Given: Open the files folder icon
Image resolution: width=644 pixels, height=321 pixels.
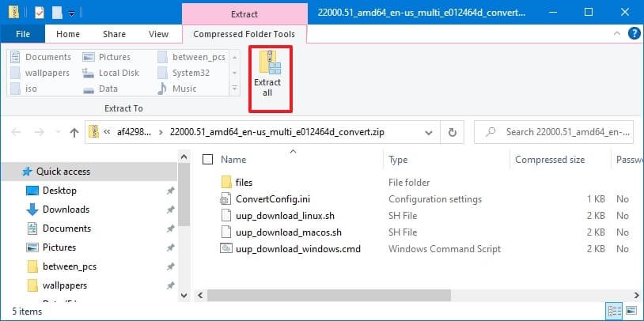Looking at the screenshot, I should (x=225, y=182).
